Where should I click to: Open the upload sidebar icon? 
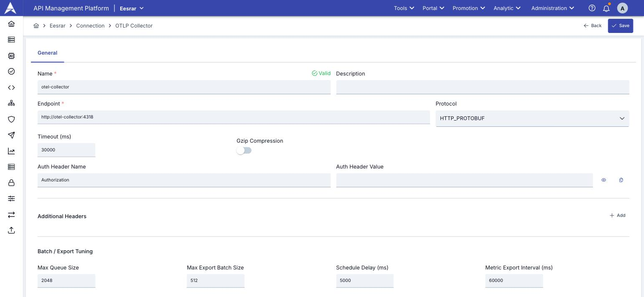[11, 230]
